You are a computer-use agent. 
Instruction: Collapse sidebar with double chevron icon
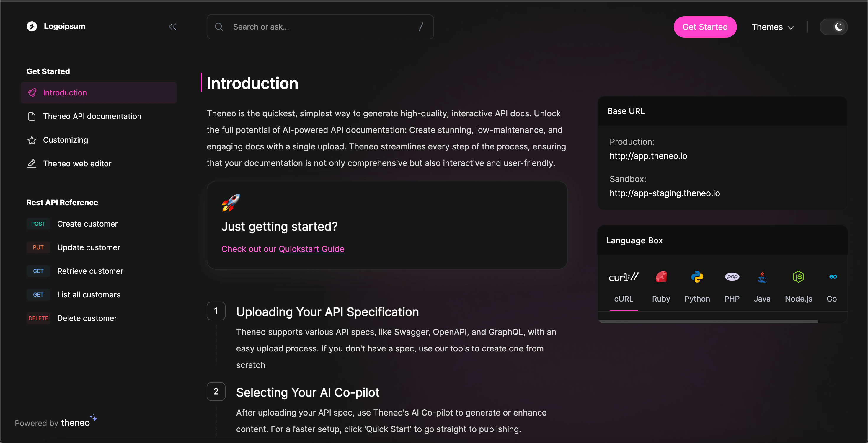tap(172, 27)
